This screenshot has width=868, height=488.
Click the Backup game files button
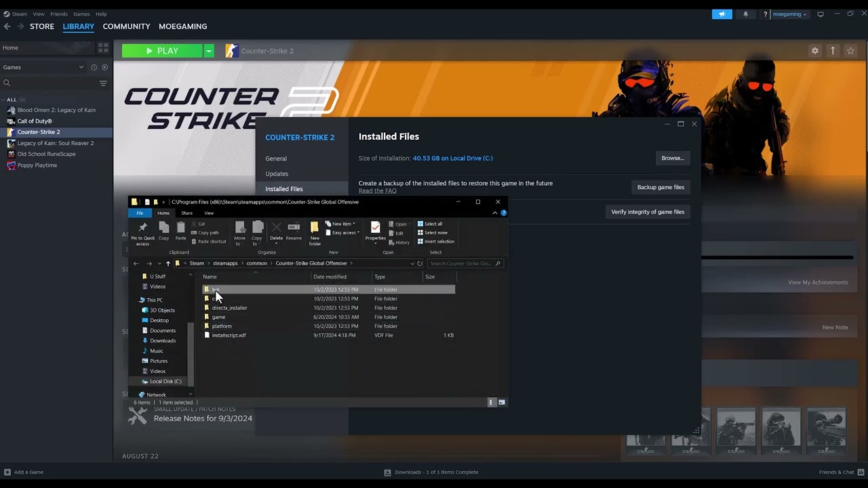click(x=660, y=187)
